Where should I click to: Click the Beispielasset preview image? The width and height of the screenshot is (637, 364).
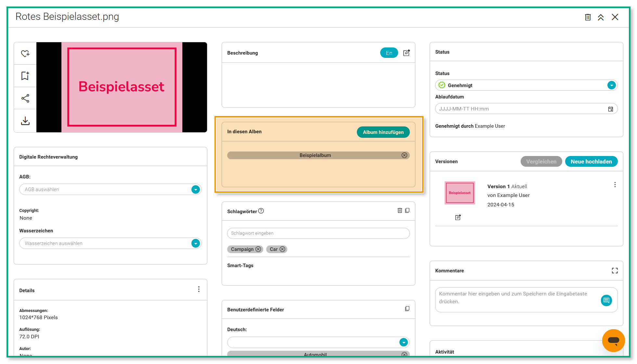[x=122, y=87]
